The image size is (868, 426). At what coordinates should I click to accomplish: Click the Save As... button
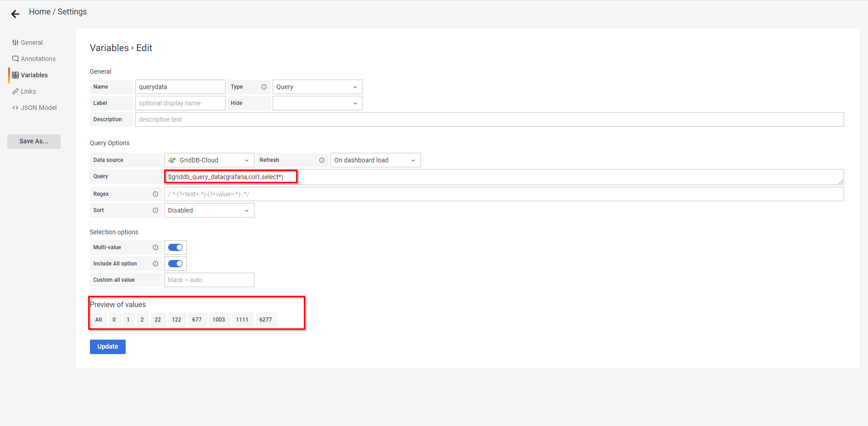click(x=33, y=141)
